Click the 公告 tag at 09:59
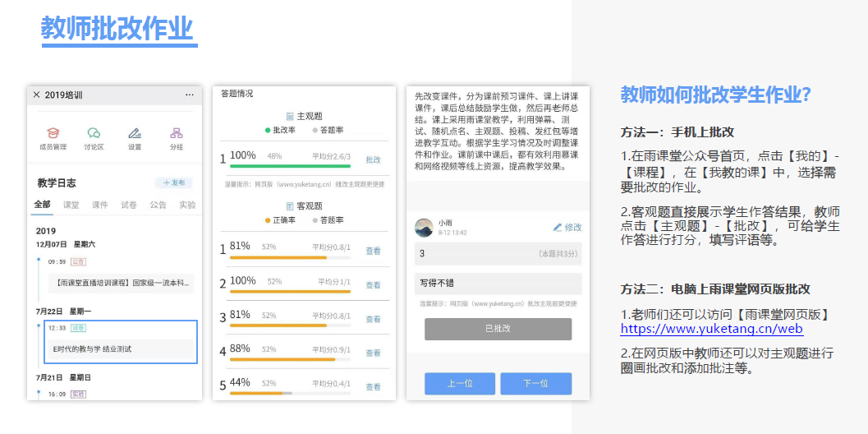The height and width of the screenshot is (434, 868). tap(78, 261)
